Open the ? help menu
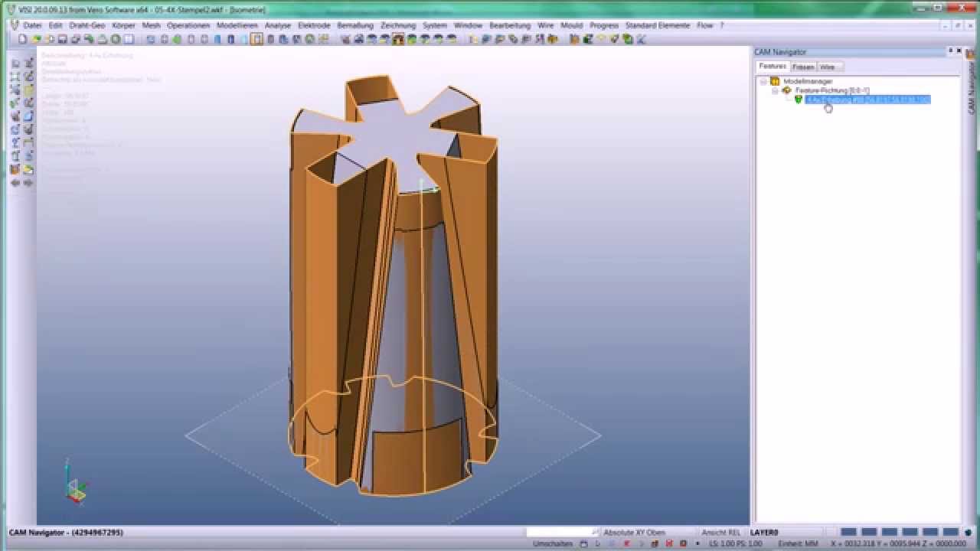Screen dimensions: 980x551 coord(721,25)
